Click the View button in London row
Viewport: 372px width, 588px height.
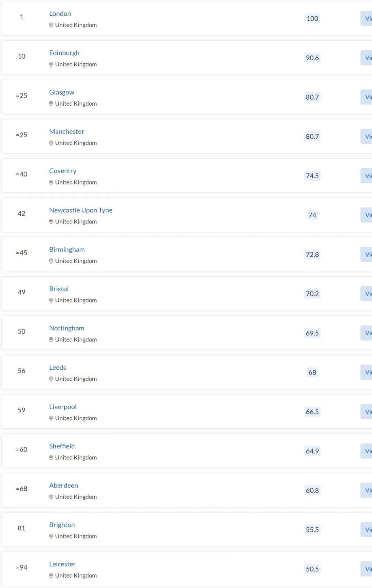click(x=366, y=19)
